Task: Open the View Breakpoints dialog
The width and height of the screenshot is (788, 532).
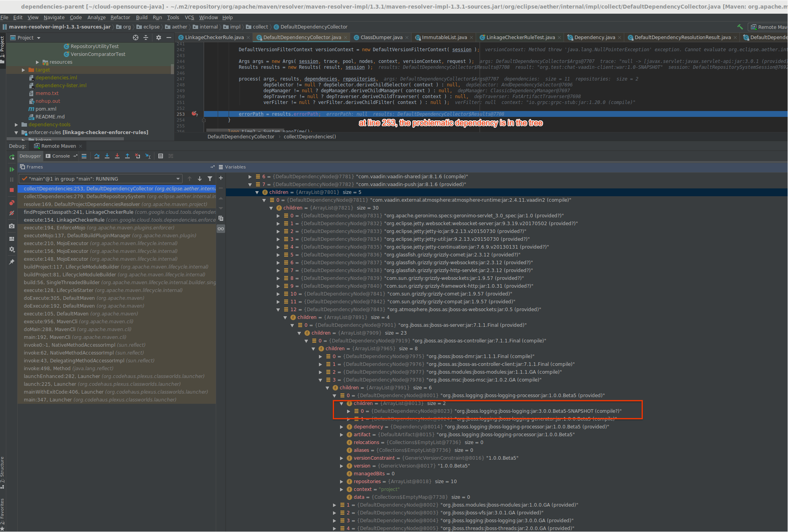Action: tap(12, 203)
